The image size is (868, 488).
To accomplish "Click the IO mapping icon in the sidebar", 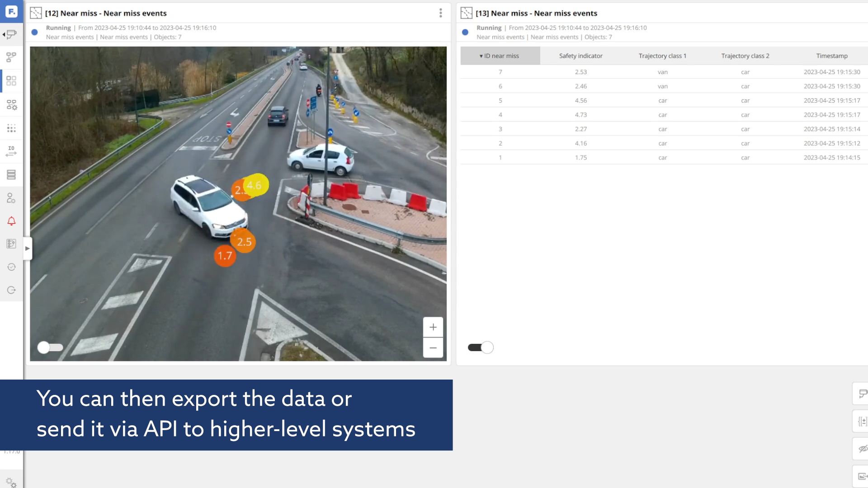I will (11, 151).
